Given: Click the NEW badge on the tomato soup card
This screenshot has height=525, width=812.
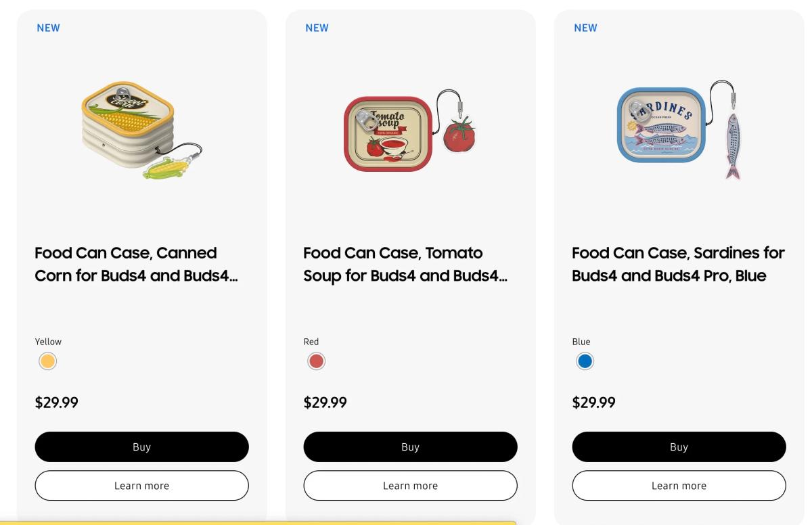Looking at the screenshot, I should pyautogui.click(x=317, y=28).
